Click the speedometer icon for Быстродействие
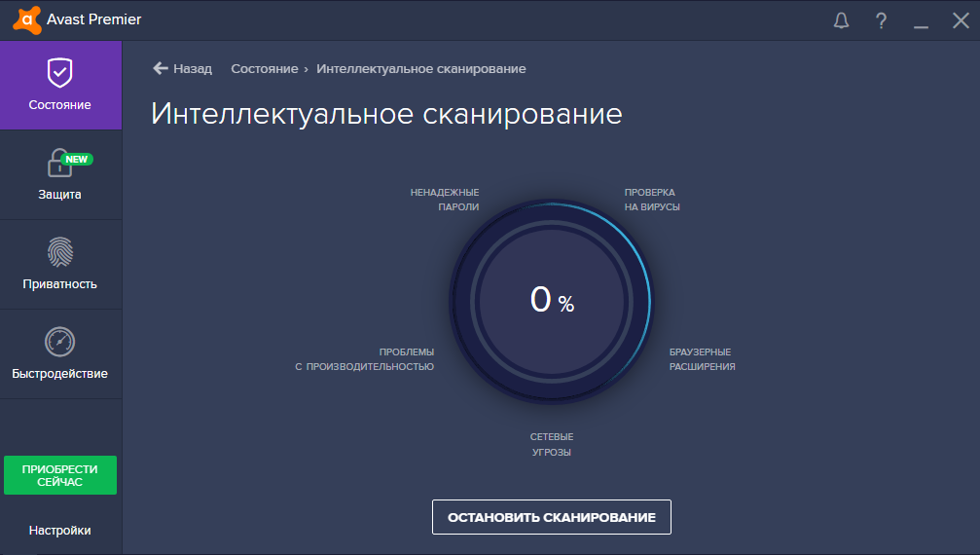 (x=60, y=342)
